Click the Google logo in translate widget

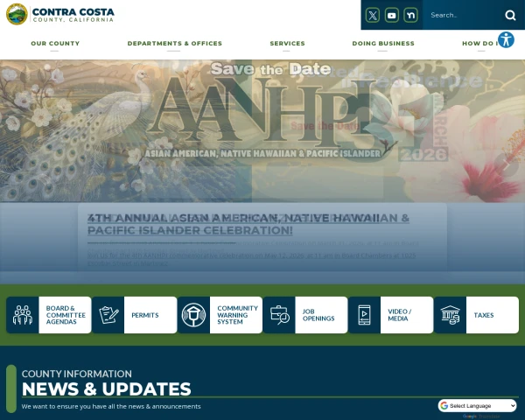[x=444, y=406]
